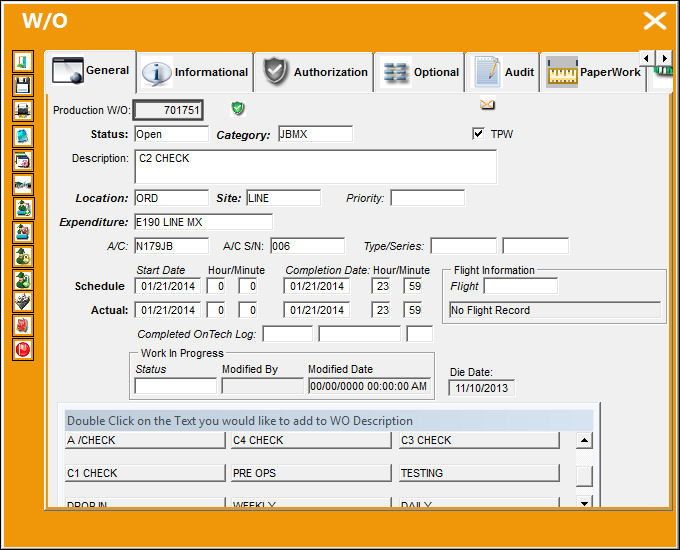The height and width of the screenshot is (550, 680).
Task: Click the Description box with C2 CHECK
Action: tap(315, 167)
